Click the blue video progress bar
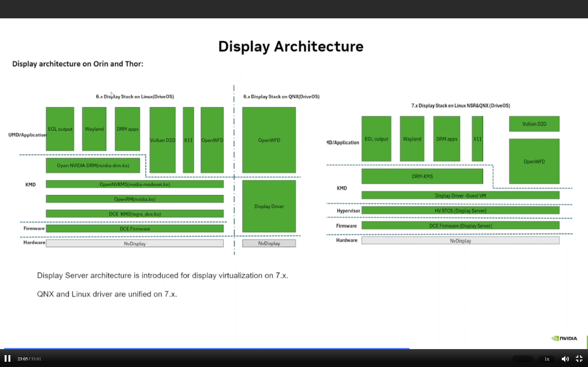The image size is (588, 367). (x=206, y=348)
